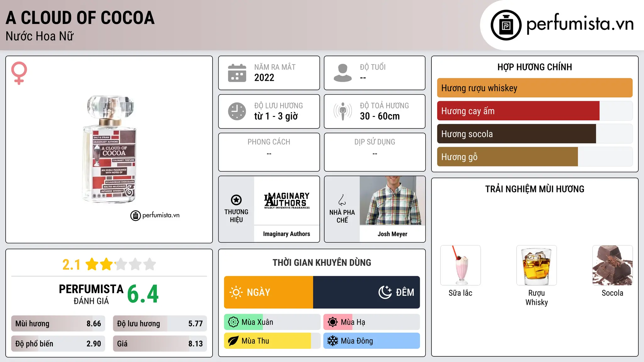
Task: Click the sun icon in the Ngày bar
Action: 236,292
